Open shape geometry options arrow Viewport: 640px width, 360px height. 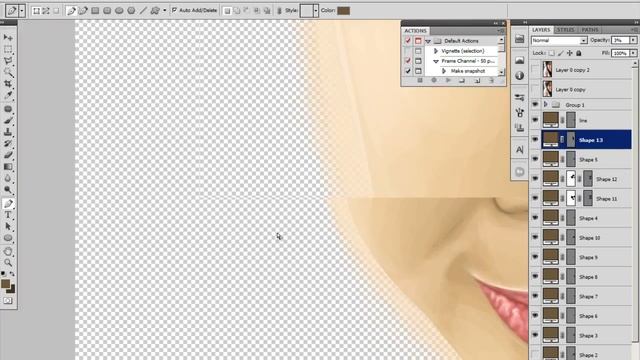164,11
